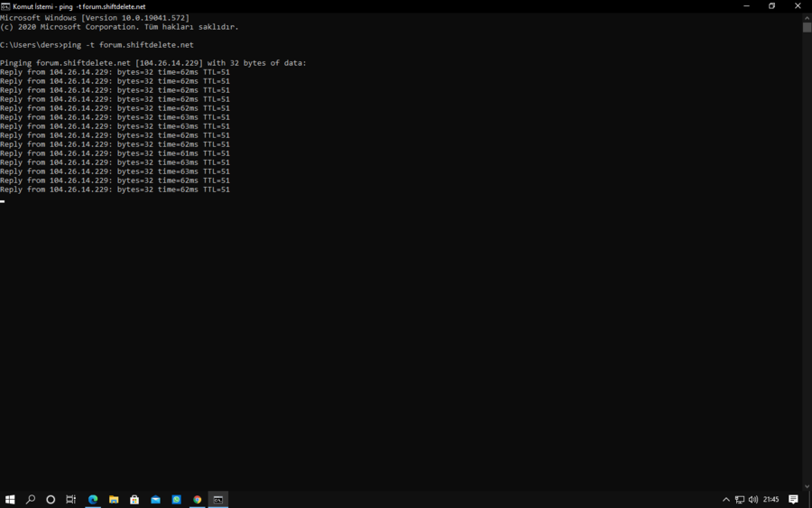Open WhatsApp from the taskbar

pos(176,499)
